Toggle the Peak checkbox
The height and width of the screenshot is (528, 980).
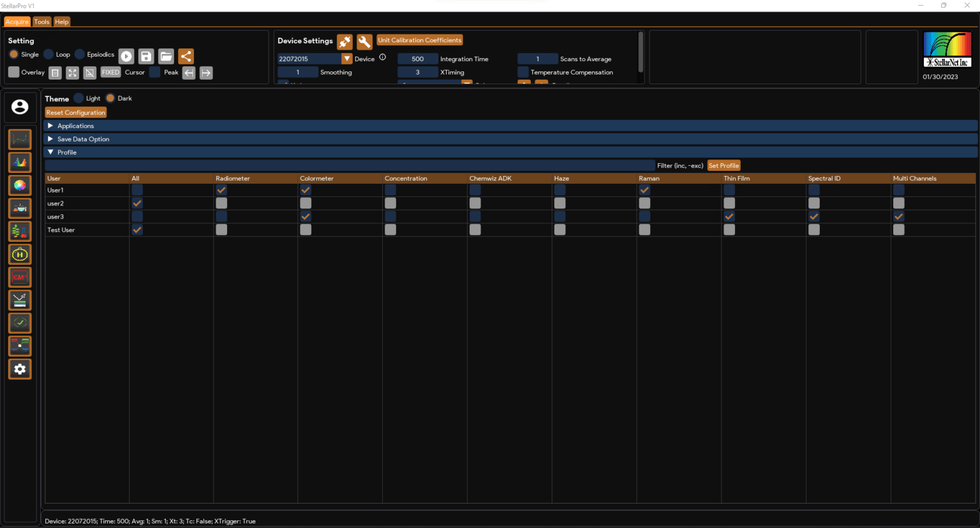(154, 72)
